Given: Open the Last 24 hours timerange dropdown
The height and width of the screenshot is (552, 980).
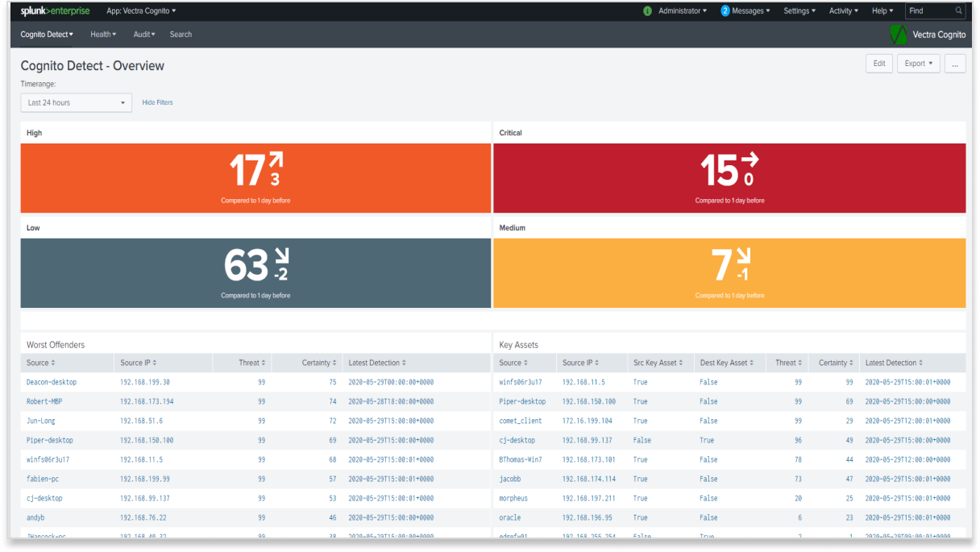Looking at the screenshot, I should [76, 102].
